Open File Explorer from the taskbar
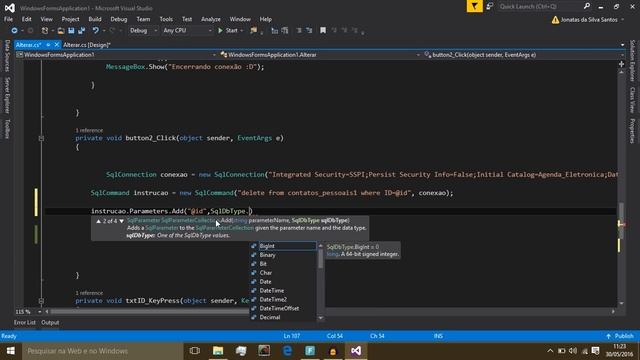640x360 pixels. 218,351
